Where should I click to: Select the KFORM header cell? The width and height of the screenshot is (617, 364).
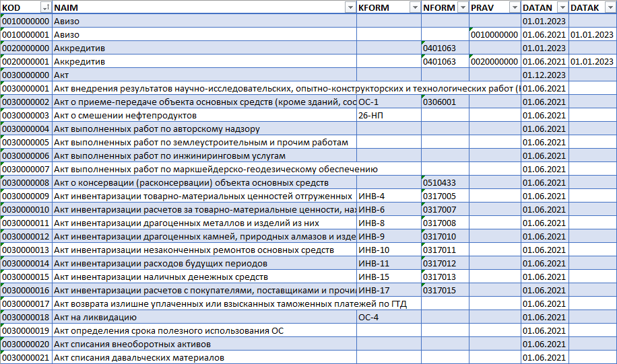coord(389,7)
